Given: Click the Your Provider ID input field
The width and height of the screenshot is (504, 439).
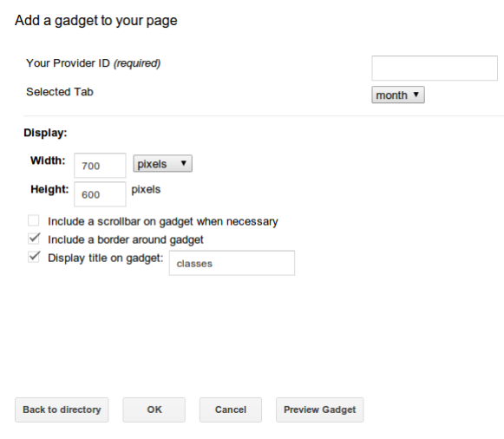Looking at the screenshot, I should [x=435, y=69].
